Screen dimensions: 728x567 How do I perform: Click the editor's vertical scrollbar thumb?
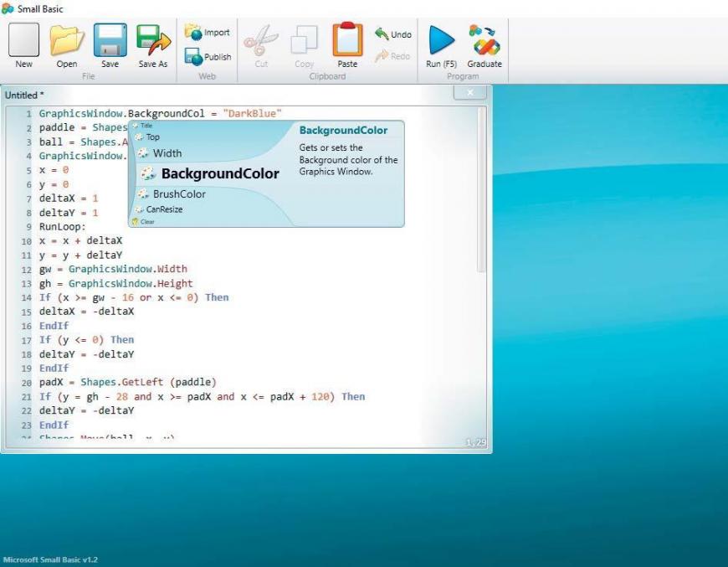[481, 189]
